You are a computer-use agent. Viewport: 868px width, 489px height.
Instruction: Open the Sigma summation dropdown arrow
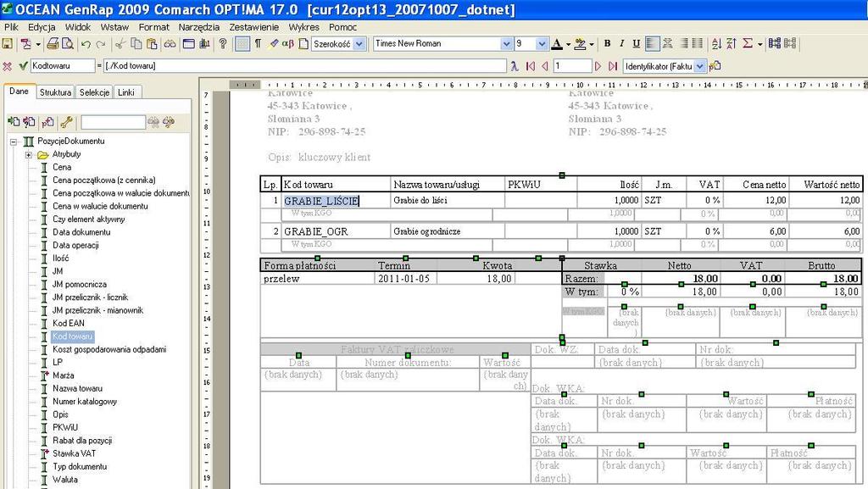(x=759, y=44)
